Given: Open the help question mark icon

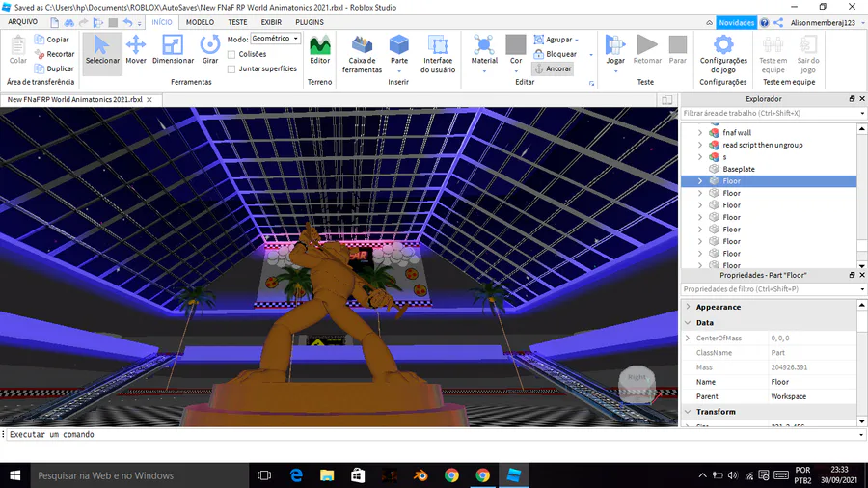Looking at the screenshot, I should click(765, 23).
